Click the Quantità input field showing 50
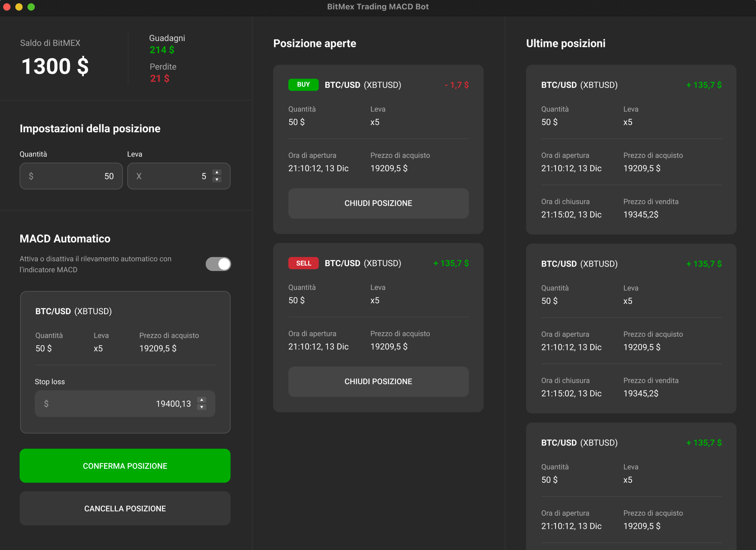Viewport: 756px width, 550px height. [x=71, y=176]
